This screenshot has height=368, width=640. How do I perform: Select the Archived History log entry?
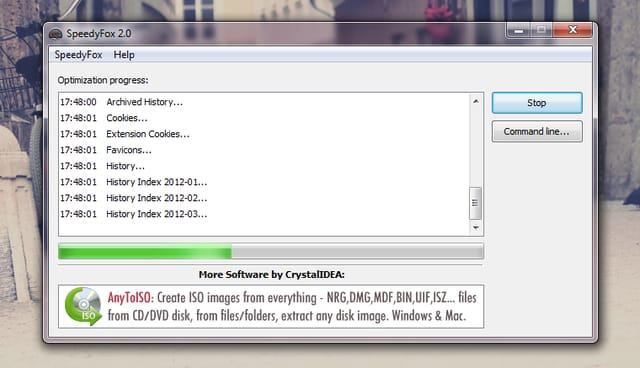pyautogui.click(x=121, y=102)
